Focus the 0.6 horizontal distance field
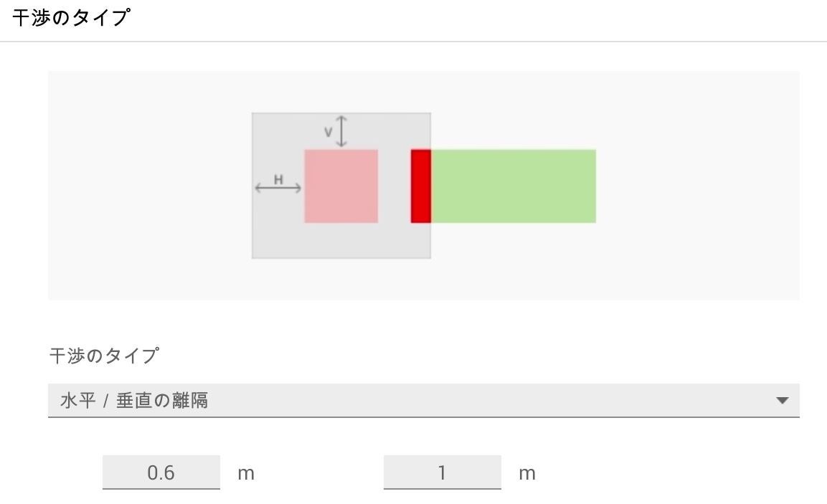This screenshot has height=504, width=827. pyautogui.click(x=161, y=473)
